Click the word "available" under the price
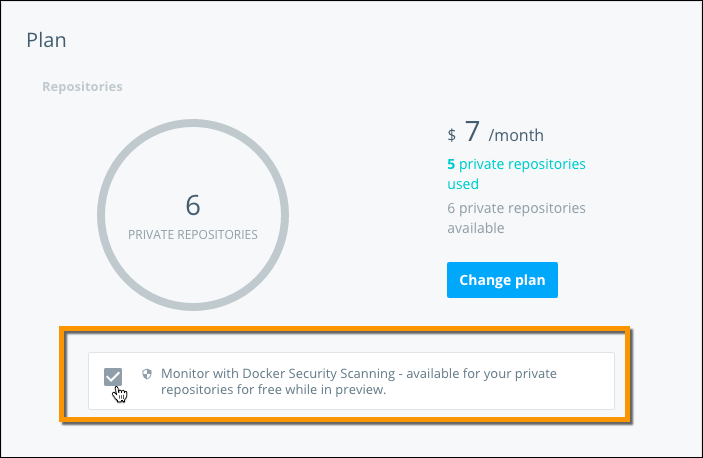The image size is (703, 458). 475,228
